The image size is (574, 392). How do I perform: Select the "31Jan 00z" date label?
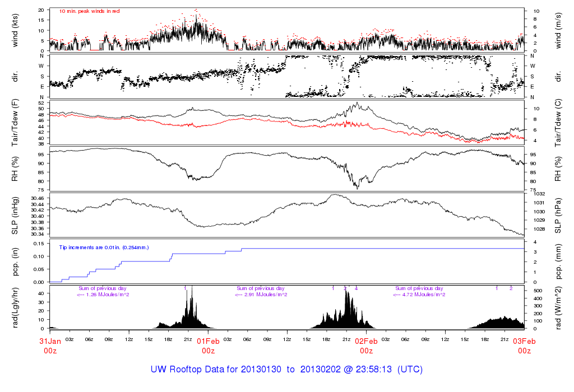[50, 346]
